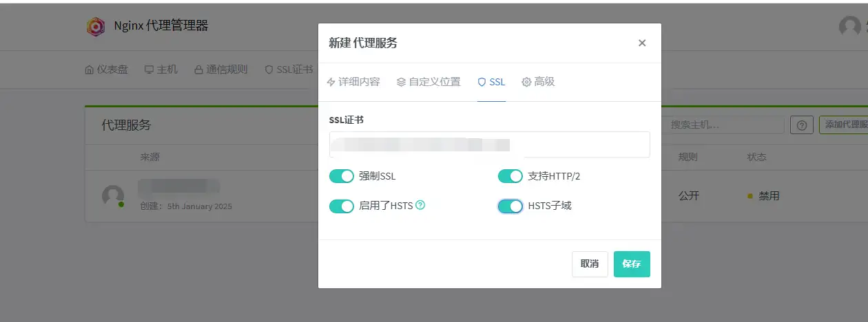Go to 通信规则 in navigation

pos(220,69)
